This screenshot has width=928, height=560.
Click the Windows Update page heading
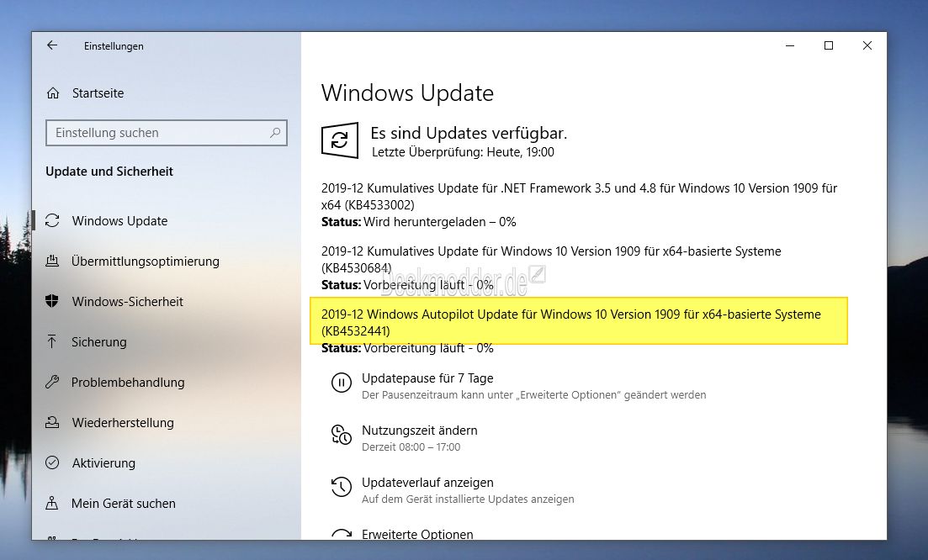coord(407,93)
